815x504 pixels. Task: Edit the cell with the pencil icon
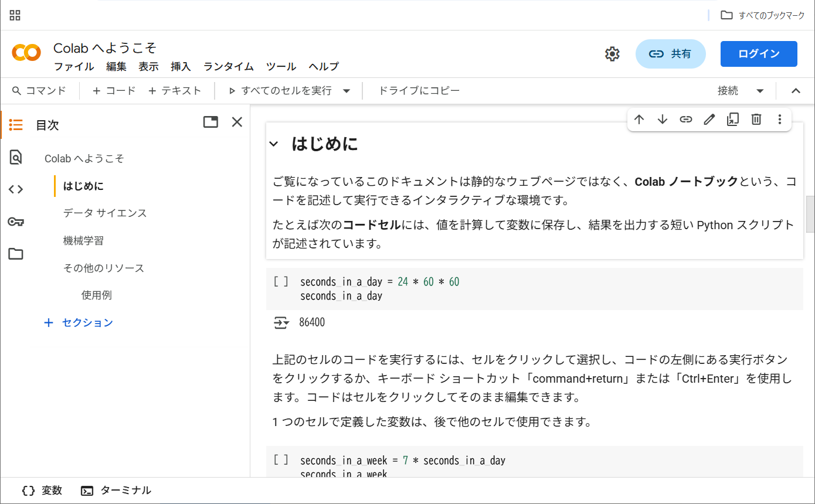709,120
